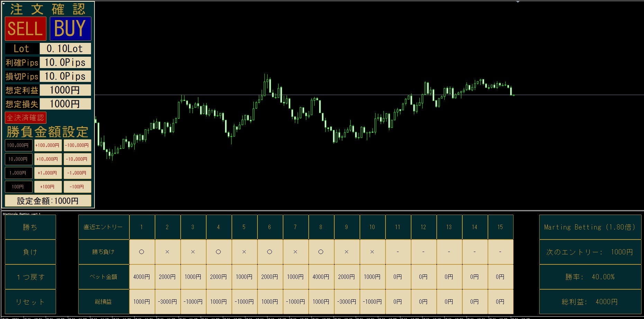
Task: Record a loss with the 負け button
Action: 30,252
